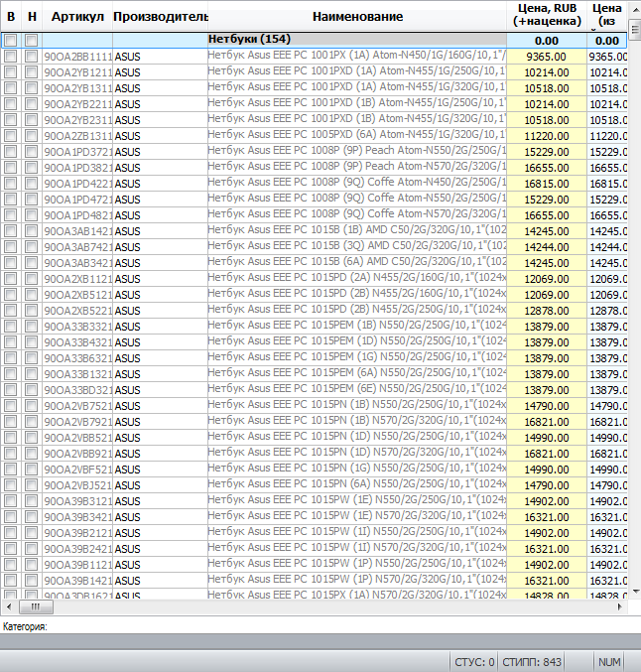Click the Н column header
The width and height of the screenshot is (641, 672).
[x=32, y=16]
